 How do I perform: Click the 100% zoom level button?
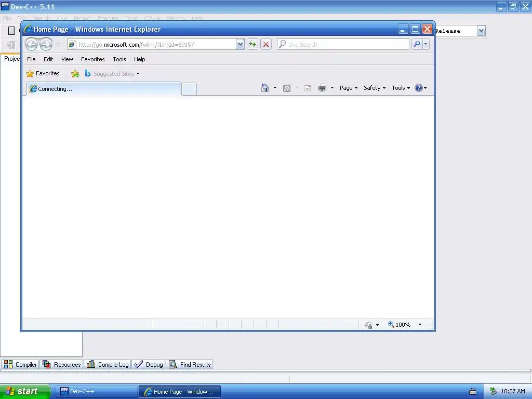[400, 325]
